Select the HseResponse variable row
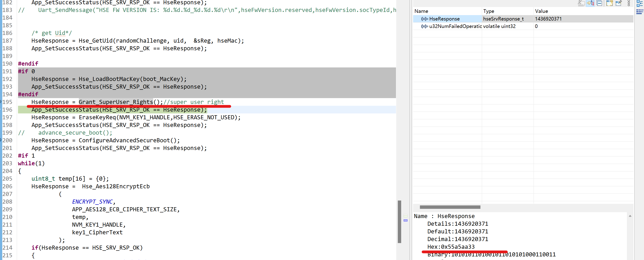644x260 pixels. pyautogui.click(x=523, y=19)
